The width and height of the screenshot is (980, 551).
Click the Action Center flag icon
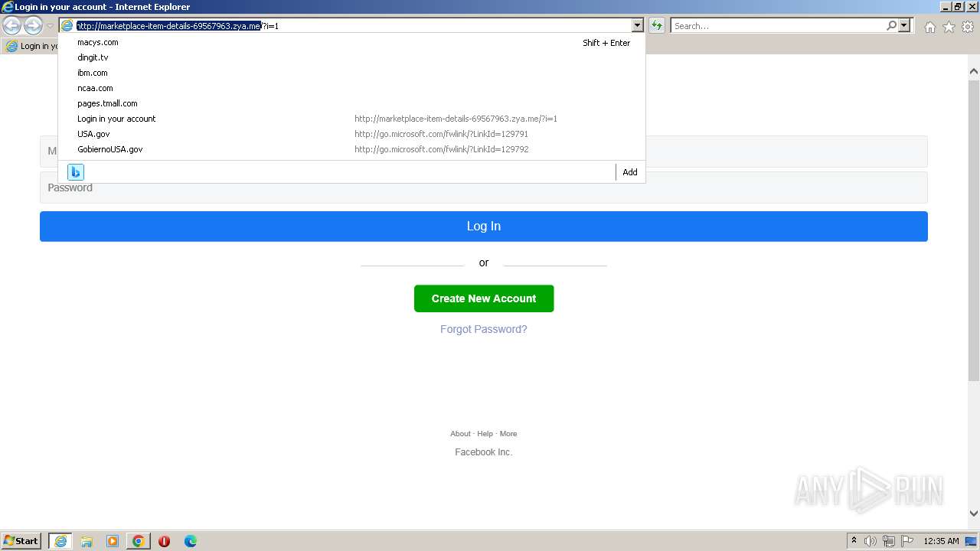(x=907, y=541)
